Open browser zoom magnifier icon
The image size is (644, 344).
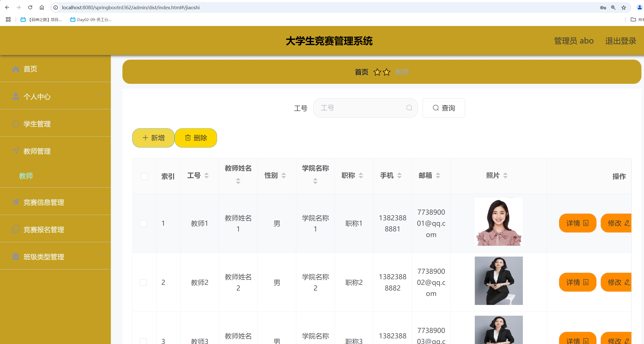pyautogui.click(x=613, y=7)
